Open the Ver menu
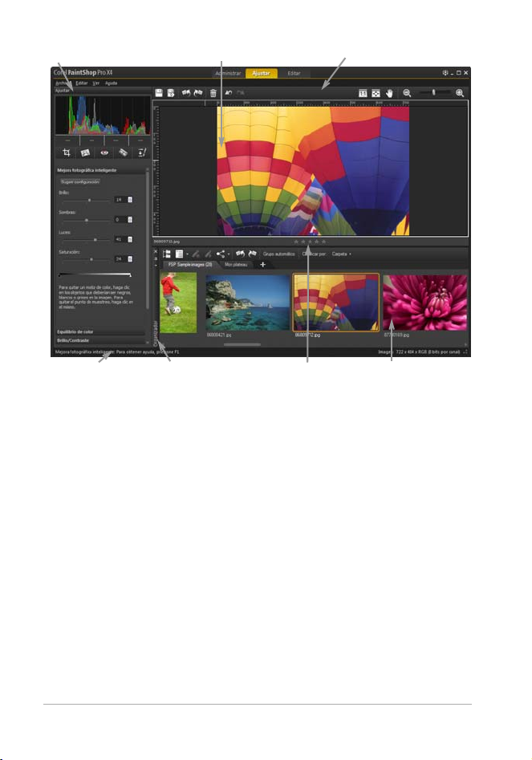The image size is (532, 760). [96, 83]
